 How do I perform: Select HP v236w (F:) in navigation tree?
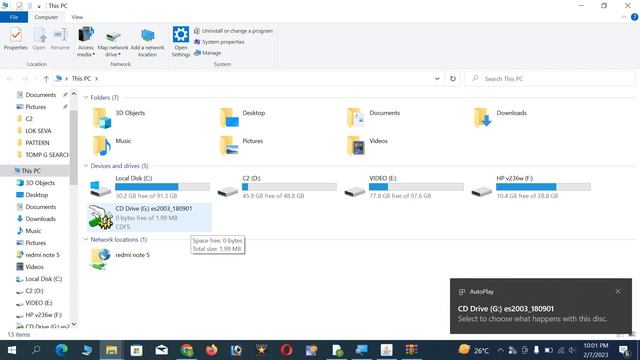pyautogui.click(x=43, y=315)
